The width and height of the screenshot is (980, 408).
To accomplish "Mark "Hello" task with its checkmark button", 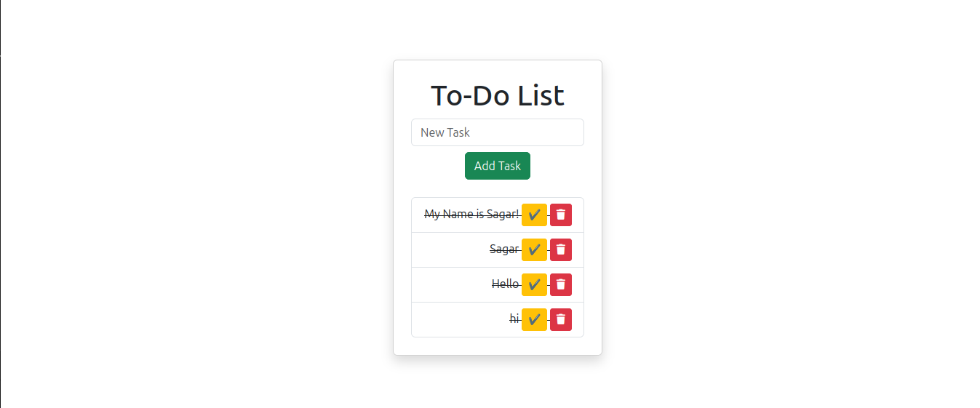I will pyautogui.click(x=534, y=284).
